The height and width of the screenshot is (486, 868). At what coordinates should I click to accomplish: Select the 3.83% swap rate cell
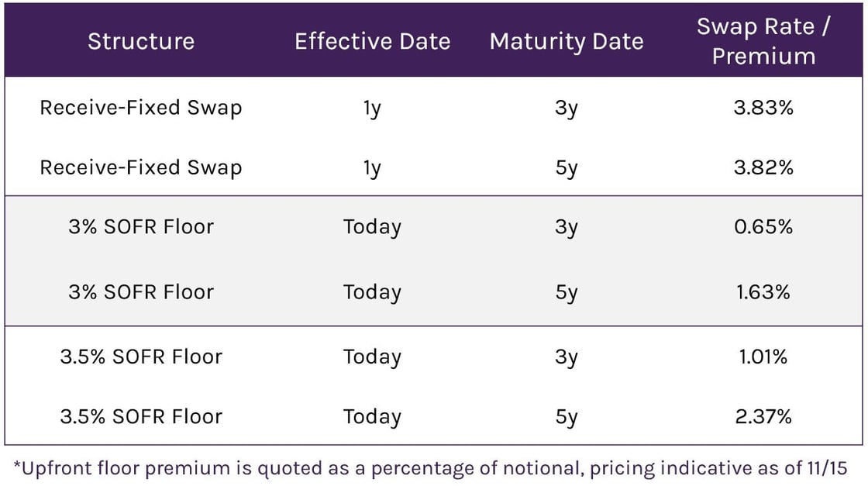click(x=763, y=108)
